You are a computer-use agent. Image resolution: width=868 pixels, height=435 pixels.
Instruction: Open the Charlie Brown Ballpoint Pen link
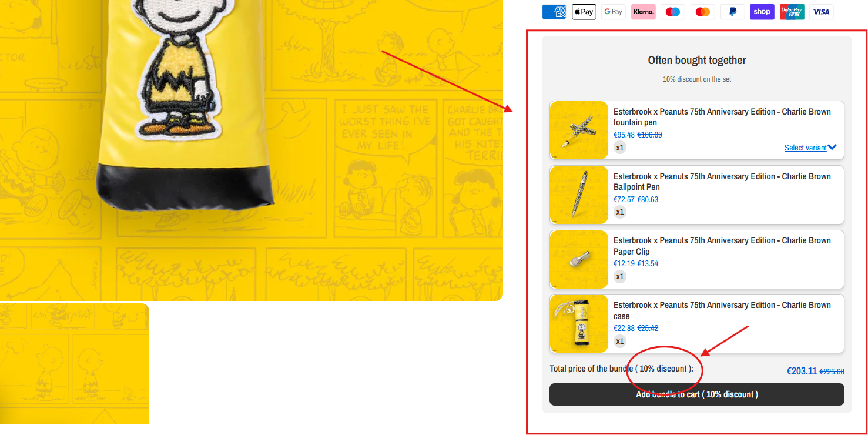(722, 182)
